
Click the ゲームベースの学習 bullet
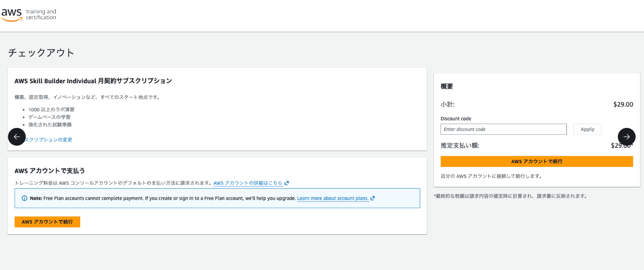(49, 117)
